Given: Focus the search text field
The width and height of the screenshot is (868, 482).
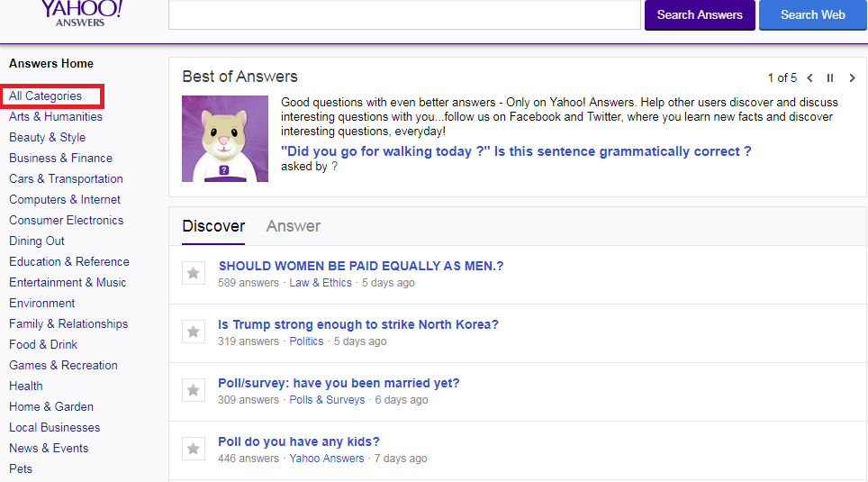Looking at the screenshot, I should [404, 15].
